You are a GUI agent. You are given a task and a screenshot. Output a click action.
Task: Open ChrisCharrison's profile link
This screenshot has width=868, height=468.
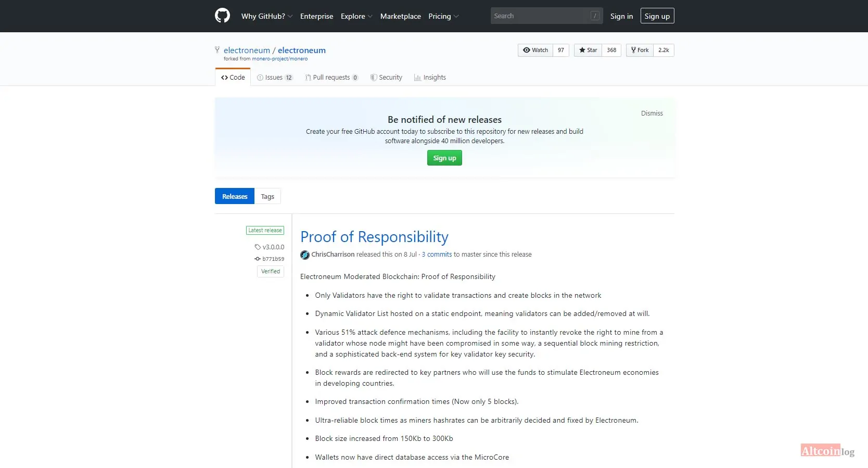(333, 255)
